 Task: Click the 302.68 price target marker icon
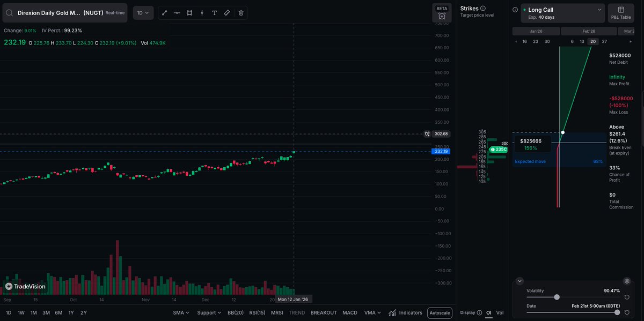427,133
